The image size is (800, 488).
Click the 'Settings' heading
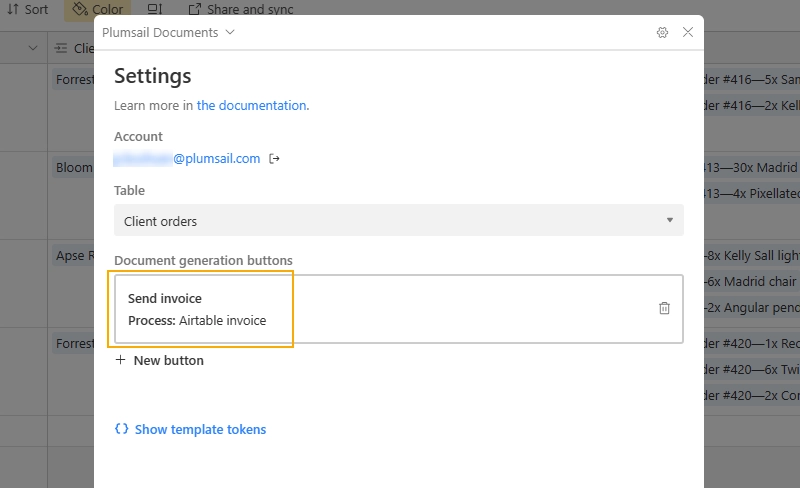(153, 76)
